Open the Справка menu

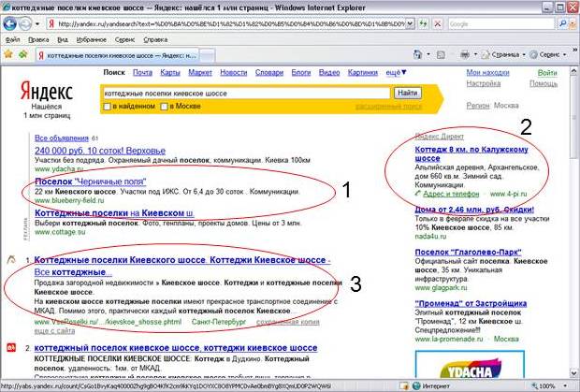pyautogui.click(x=155, y=39)
